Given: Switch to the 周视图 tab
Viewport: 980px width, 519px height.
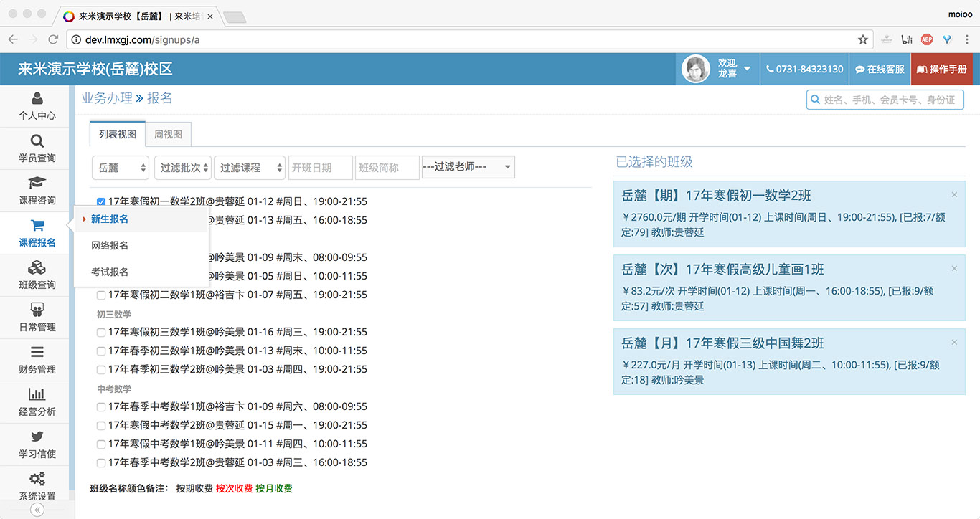Looking at the screenshot, I should point(168,134).
